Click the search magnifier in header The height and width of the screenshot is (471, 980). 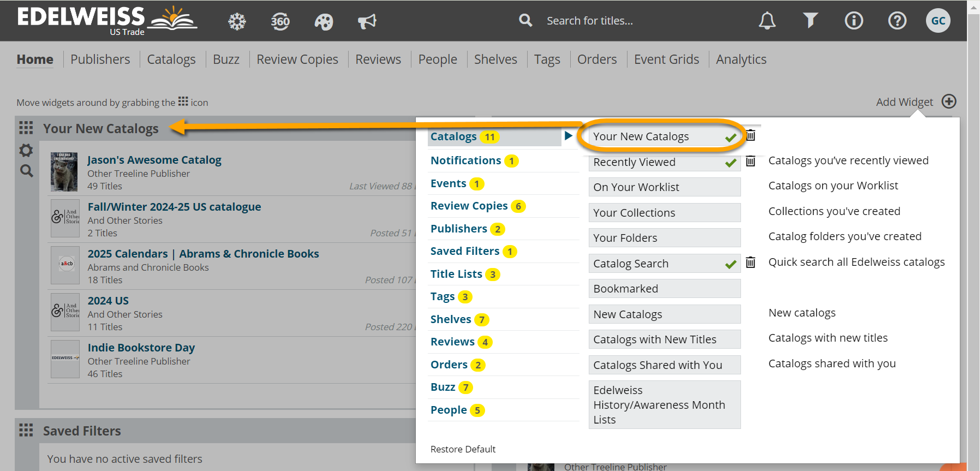[525, 20]
